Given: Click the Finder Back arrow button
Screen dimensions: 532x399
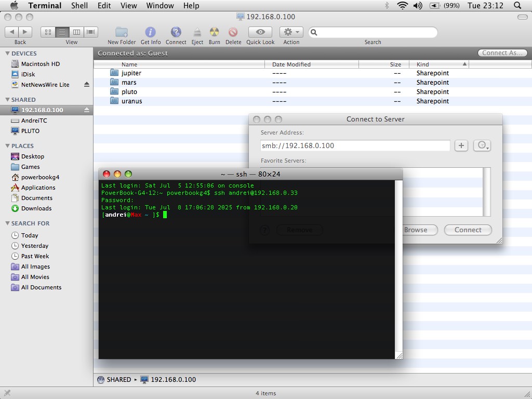Looking at the screenshot, I should (12, 32).
